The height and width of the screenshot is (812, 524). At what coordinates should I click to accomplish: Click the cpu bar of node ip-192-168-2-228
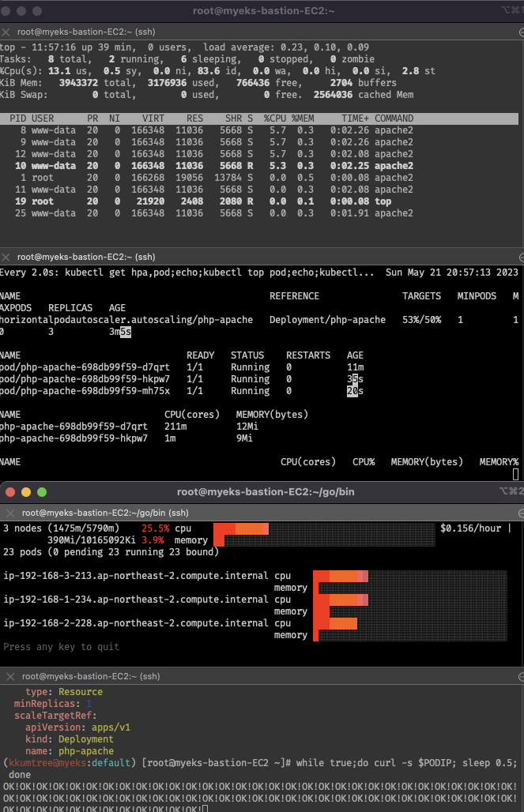pyautogui.click(x=410, y=623)
